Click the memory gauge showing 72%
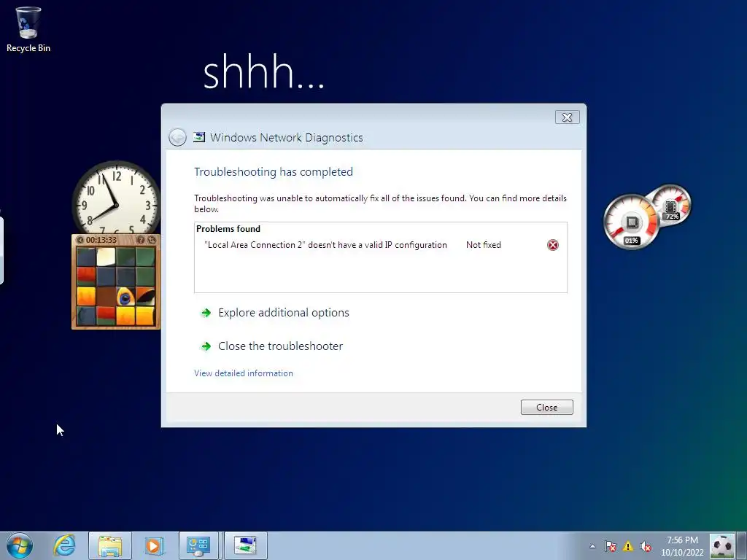747x560 pixels. pos(672,205)
